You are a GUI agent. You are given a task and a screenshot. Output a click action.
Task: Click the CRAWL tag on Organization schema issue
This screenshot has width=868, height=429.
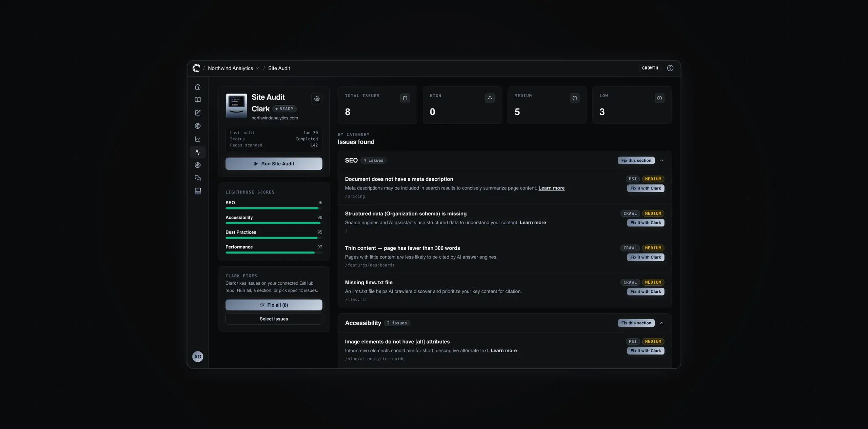click(x=630, y=213)
